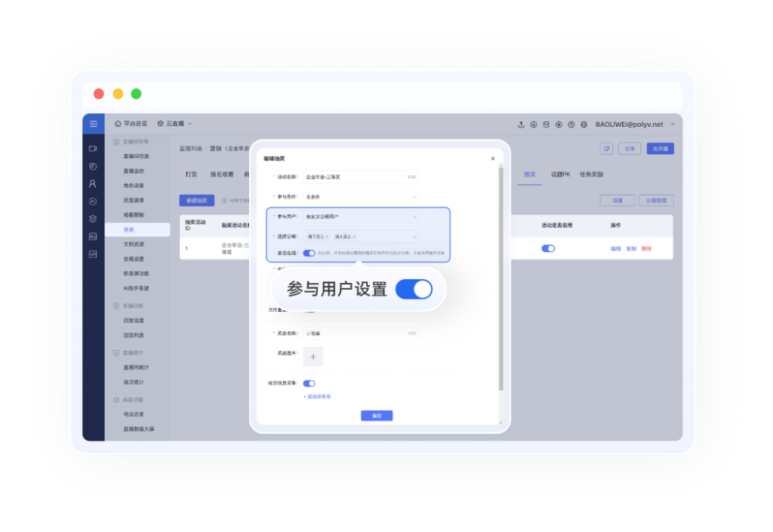
Task: Open the user profile icon in sidebar
Action: (93, 183)
